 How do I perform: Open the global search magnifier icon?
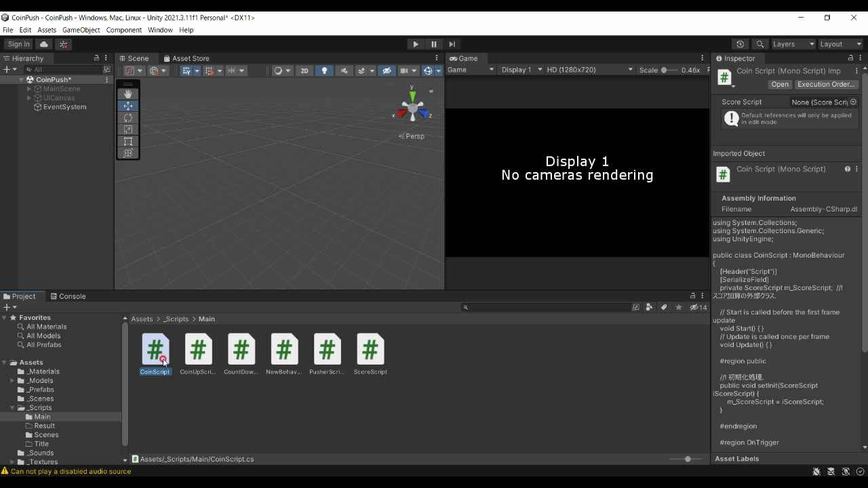(x=760, y=44)
